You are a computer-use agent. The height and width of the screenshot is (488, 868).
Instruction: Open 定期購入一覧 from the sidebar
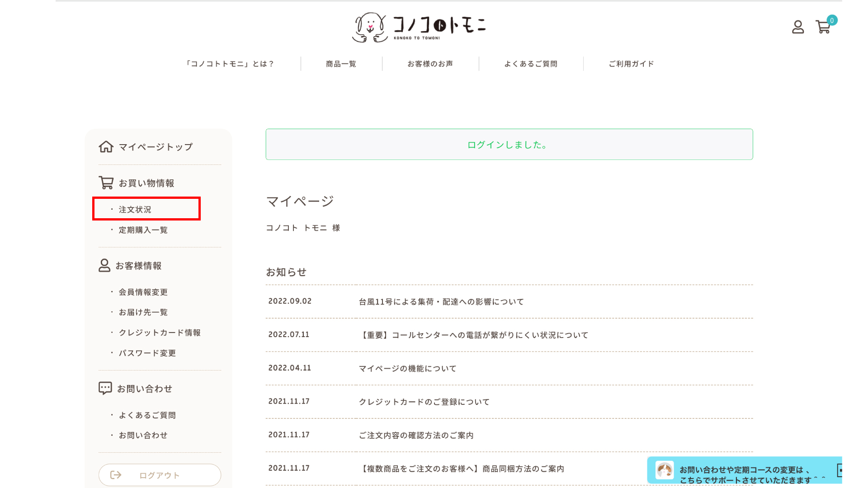[143, 230]
